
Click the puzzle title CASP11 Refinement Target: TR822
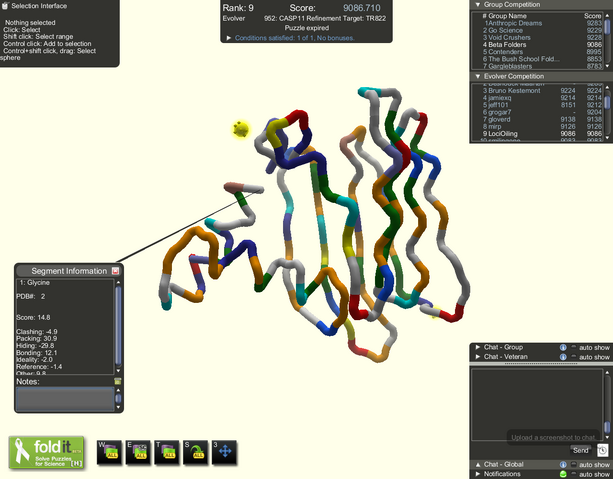(x=325, y=18)
